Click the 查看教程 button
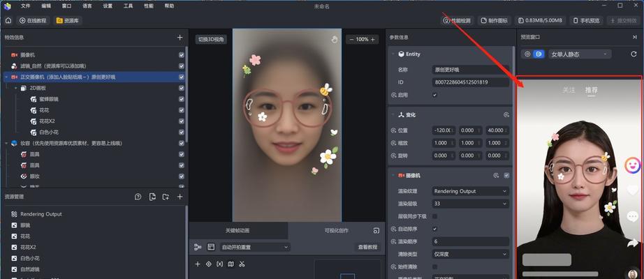 tap(367, 247)
